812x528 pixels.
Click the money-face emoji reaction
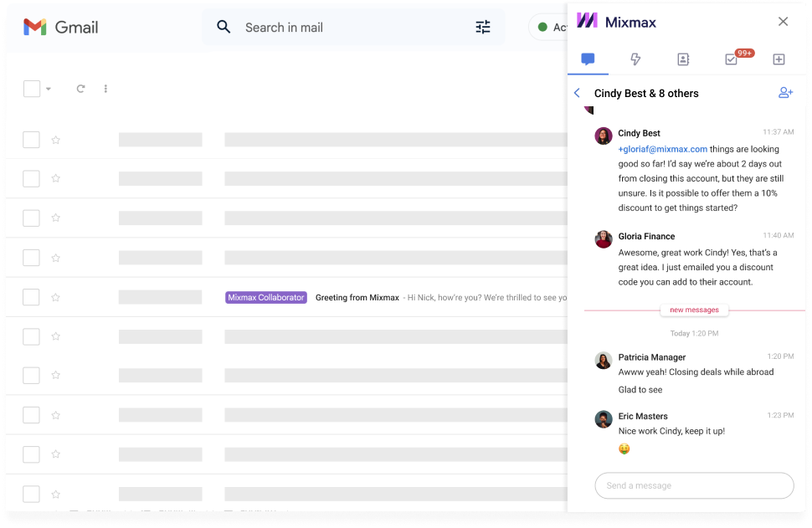click(624, 449)
